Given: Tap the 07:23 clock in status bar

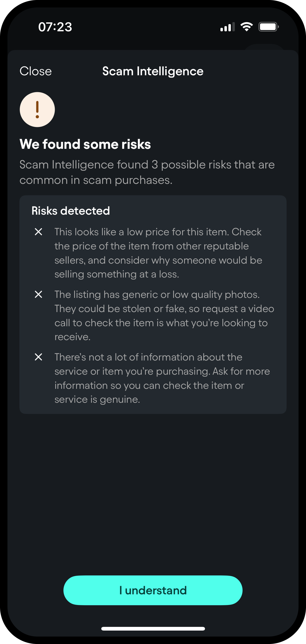Looking at the screenshot, I should [x=55, y=27].
